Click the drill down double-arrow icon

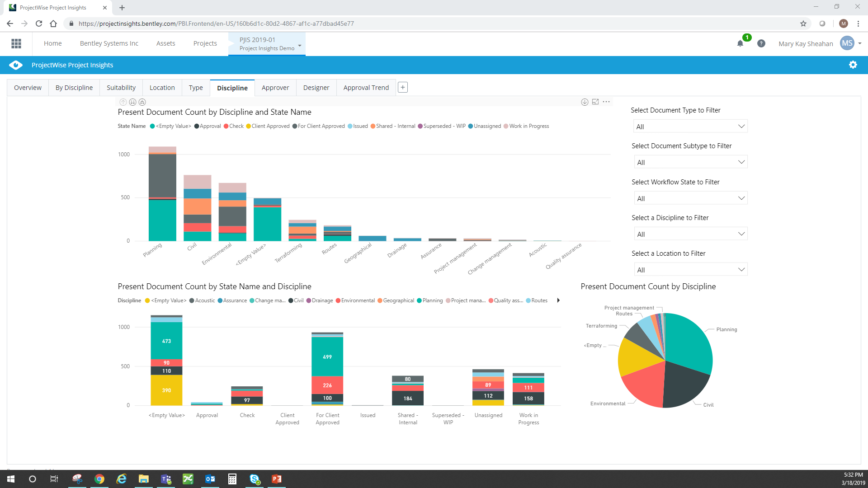pyautogui.click(x=132, y=102)
